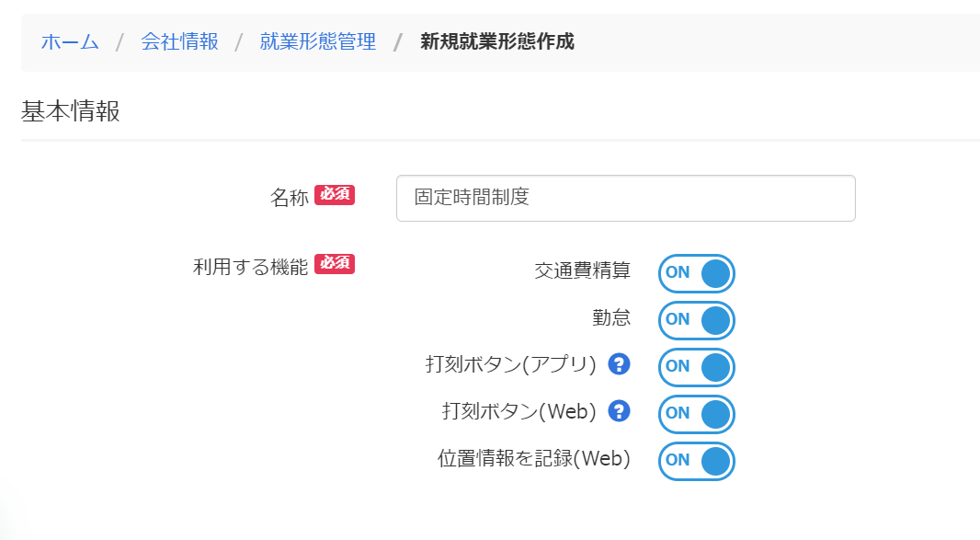Toggle the 勤怠 switch off
The image size is (980, 540).
(696, 320)
